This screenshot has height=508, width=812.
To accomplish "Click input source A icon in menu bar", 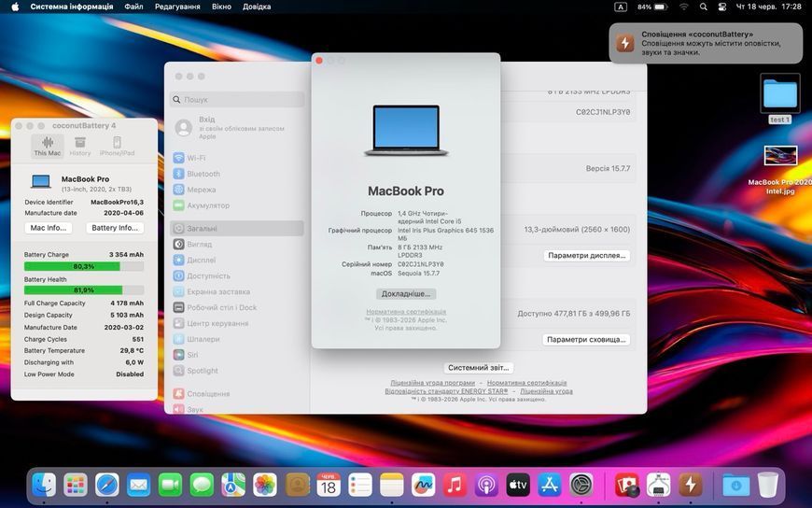I will (621, 7).
